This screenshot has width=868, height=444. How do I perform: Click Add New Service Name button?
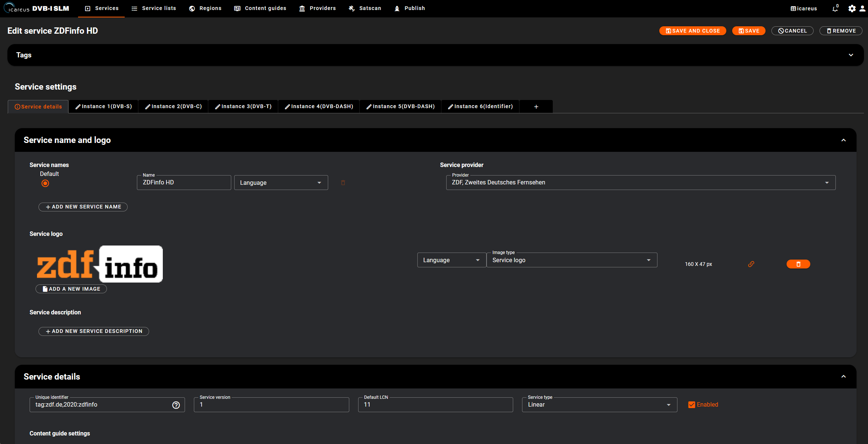tap(83, 207)
